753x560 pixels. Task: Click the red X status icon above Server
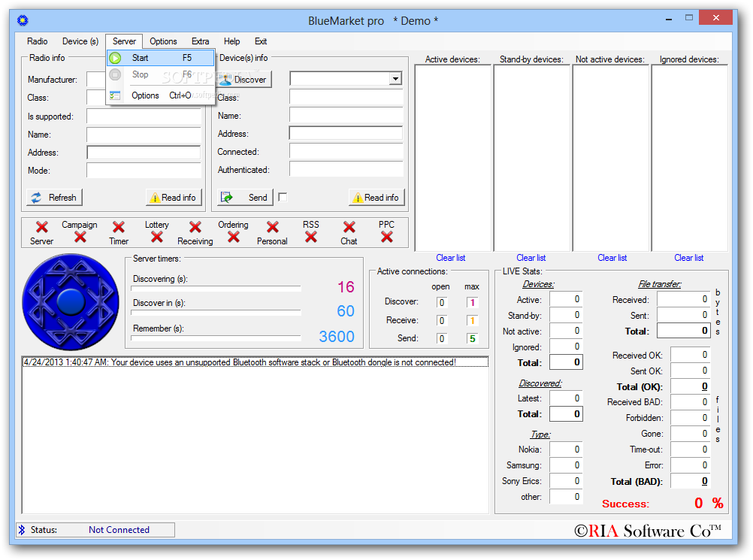coord(42,227)
